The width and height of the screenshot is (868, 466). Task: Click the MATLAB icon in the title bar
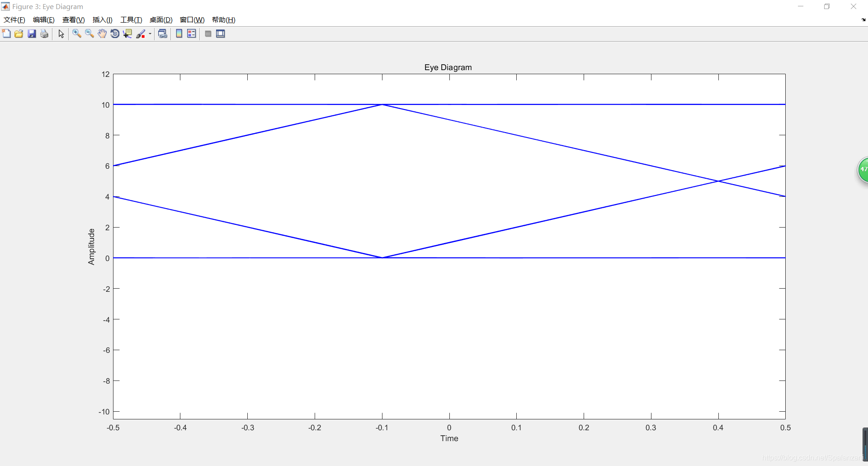(5, 6)
